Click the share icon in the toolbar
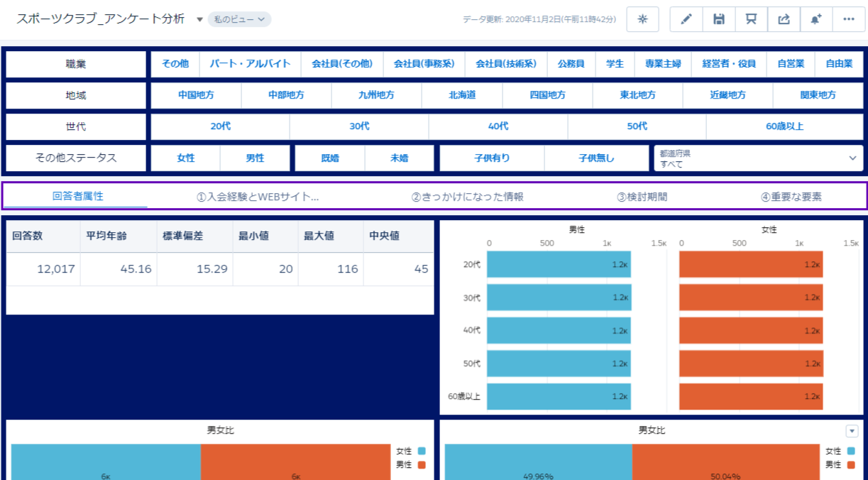 784,19
